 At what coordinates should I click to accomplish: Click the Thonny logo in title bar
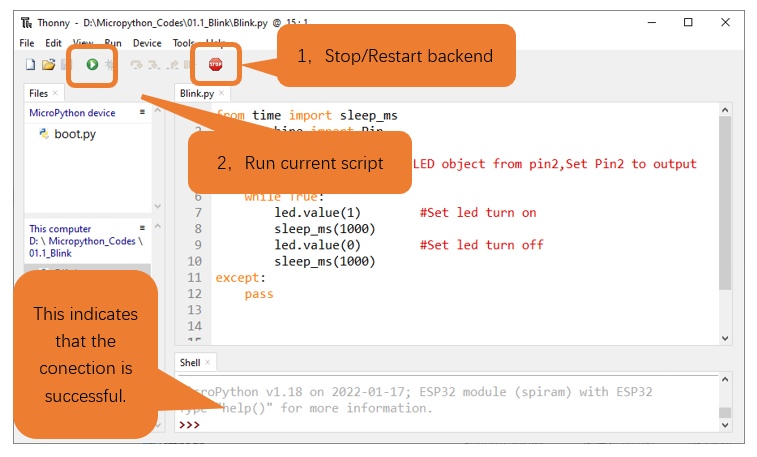(x=27, y=23)
